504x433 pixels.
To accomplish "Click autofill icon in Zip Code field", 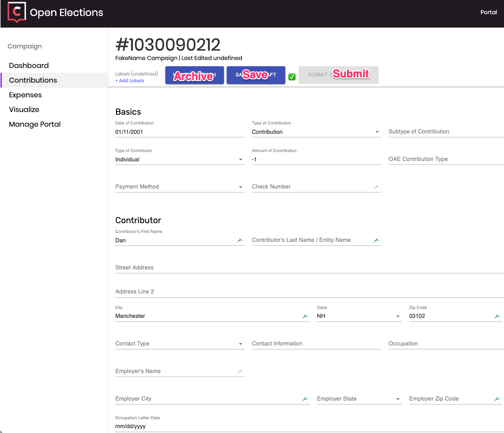I will [497, 317].
